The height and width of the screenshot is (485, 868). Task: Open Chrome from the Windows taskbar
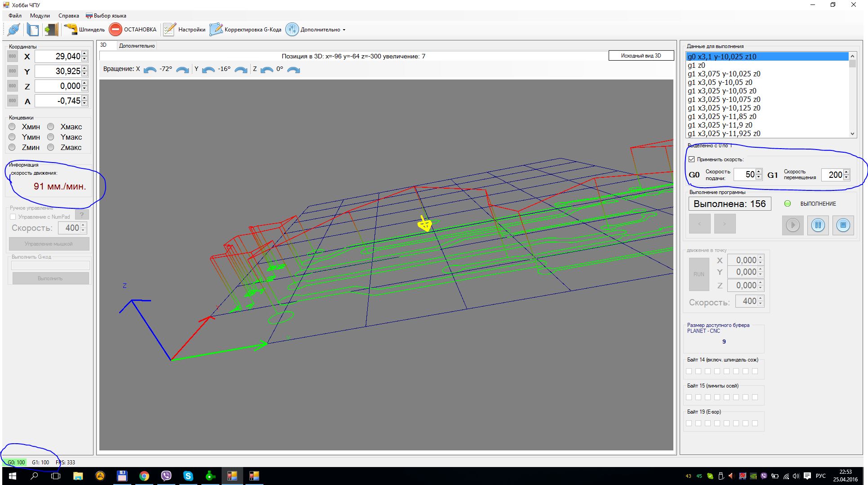[x=144, y=476]
